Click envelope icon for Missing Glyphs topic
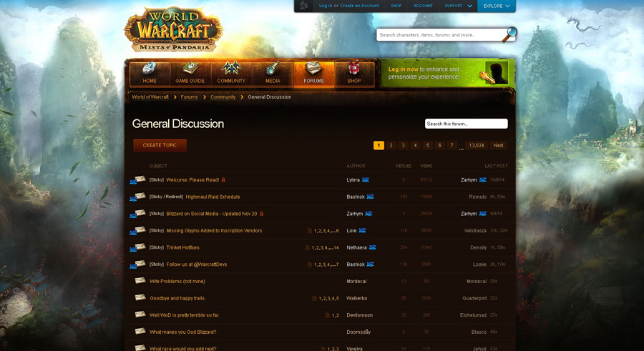 pos(140,229)
